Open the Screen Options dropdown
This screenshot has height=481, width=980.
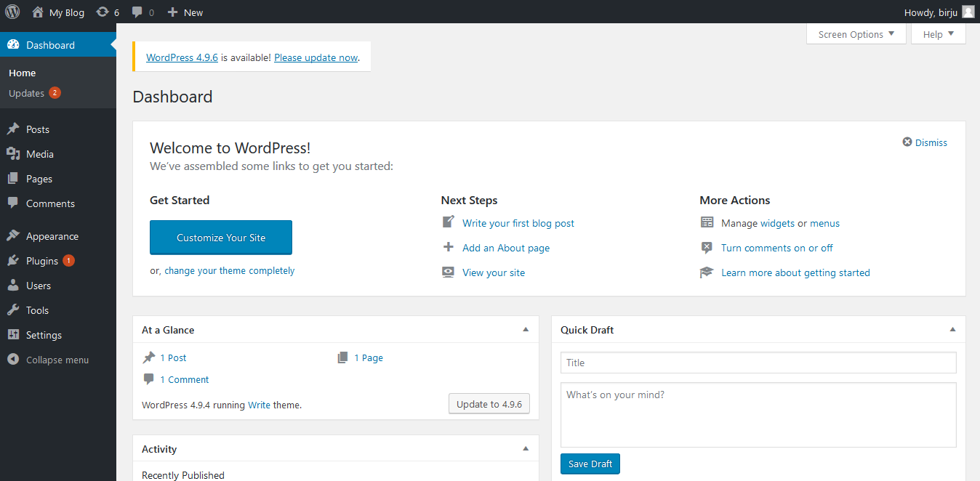click(x=856, y=33)
